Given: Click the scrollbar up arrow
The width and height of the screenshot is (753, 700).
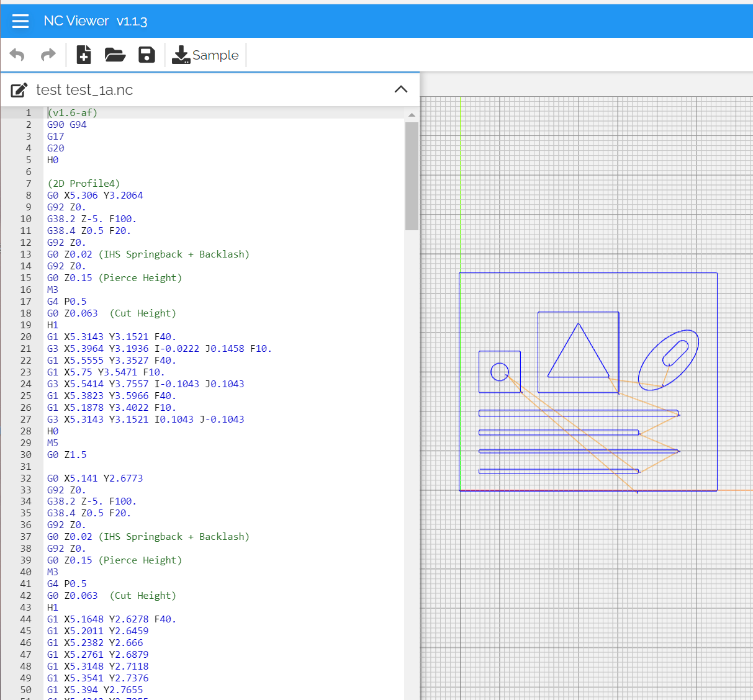Looking at the screenshot, I should click(x=412, y=115).
